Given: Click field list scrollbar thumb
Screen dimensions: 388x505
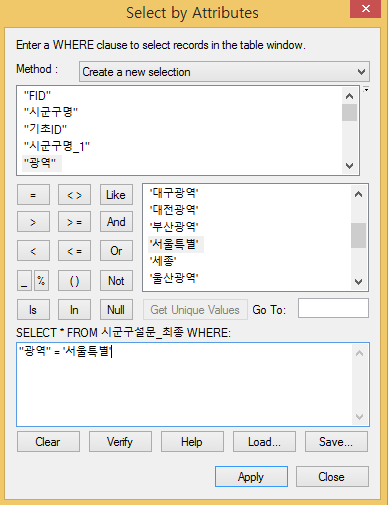Looking at the screenshot, I should (x=349, y=112).
